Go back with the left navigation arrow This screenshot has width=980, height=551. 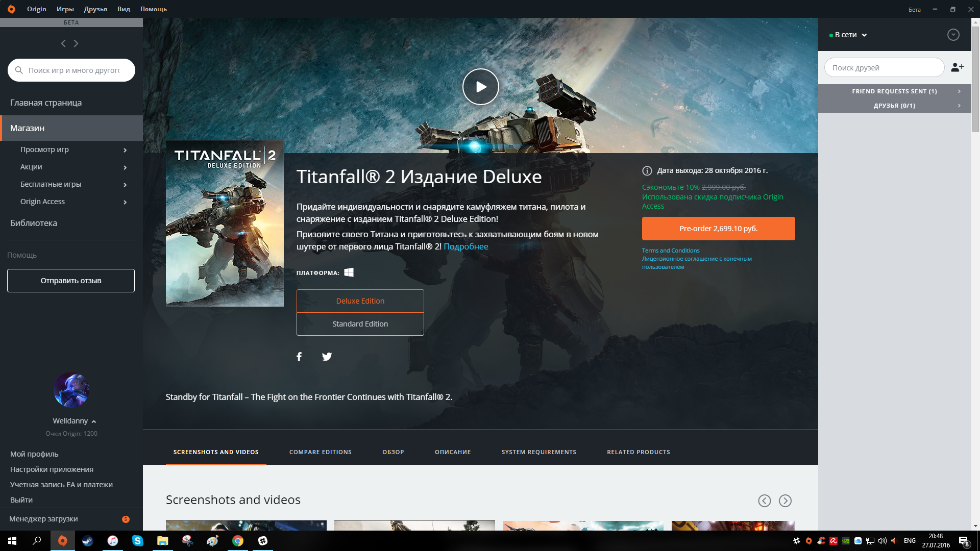point(63,43)
